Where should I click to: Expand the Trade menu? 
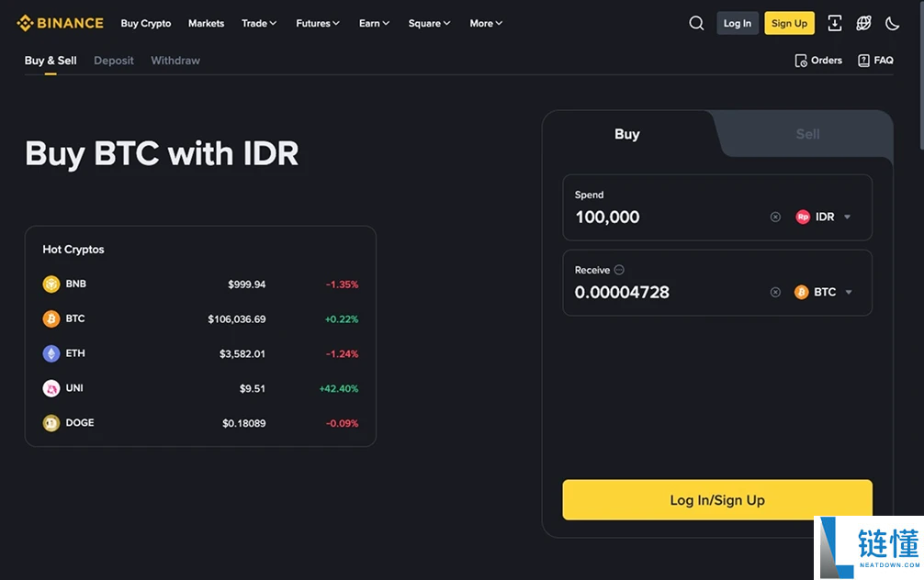(259, 23)
